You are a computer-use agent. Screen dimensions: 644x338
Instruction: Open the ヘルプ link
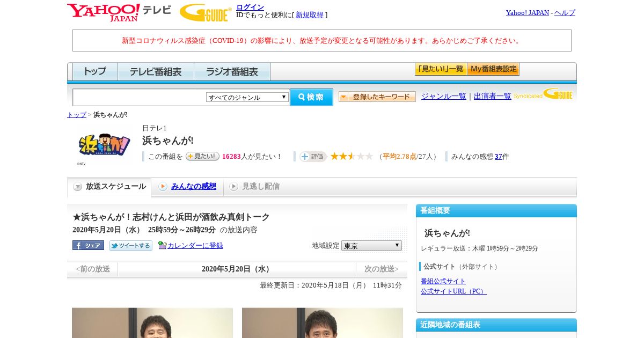pos(565,13)
